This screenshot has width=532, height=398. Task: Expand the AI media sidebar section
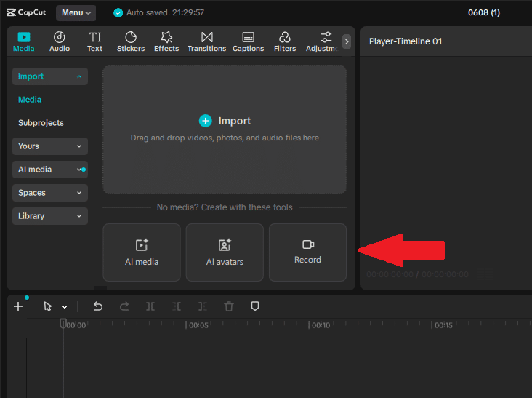(50, 170)
